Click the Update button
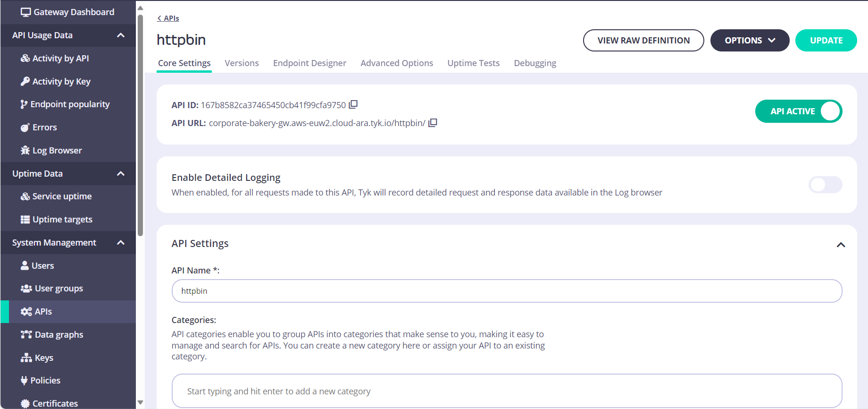 click(x=826, y=41)
